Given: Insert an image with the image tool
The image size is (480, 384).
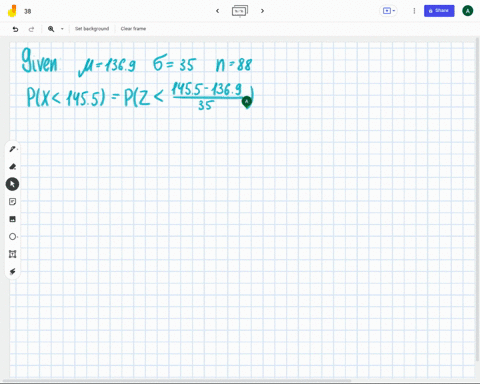Looking at the screenshot, I should pyautogui.click(x=12, y=219).
